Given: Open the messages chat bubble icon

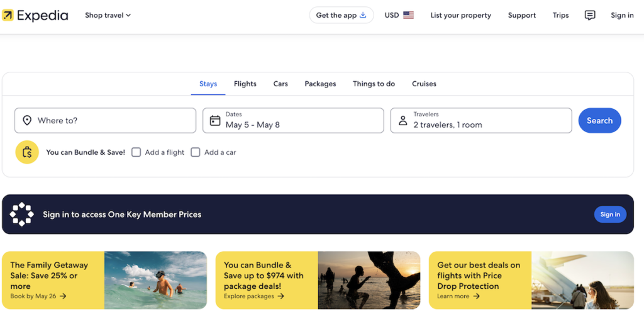Looking at the screenshot, I should (590, 15).
